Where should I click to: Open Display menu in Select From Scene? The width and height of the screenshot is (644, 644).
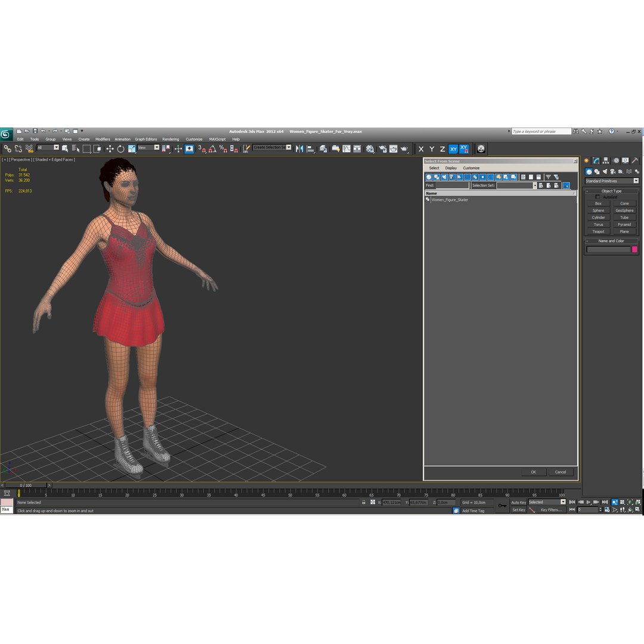[x=451, y=168]
